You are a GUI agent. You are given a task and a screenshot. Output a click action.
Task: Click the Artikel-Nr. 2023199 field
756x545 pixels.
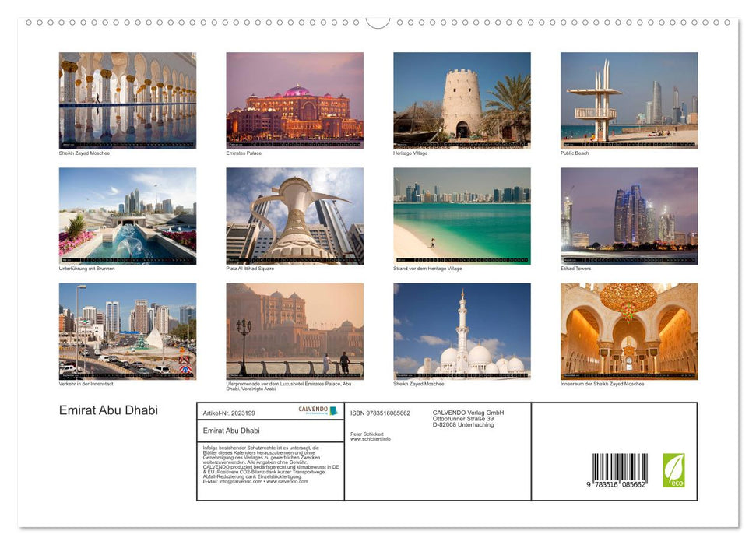pyautogui.click(x=230, y=413)
